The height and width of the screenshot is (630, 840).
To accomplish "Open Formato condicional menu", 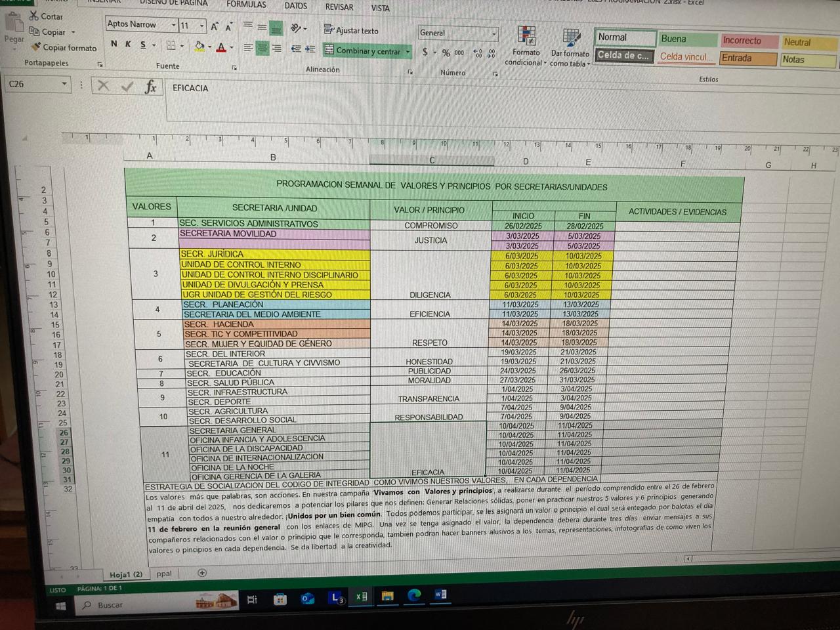I will tap(526, 46).
